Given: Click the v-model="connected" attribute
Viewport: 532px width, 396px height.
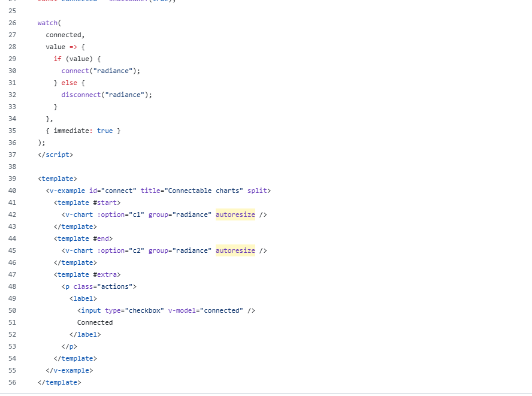Looking at the screenshot, I should [x=205, y=311].
